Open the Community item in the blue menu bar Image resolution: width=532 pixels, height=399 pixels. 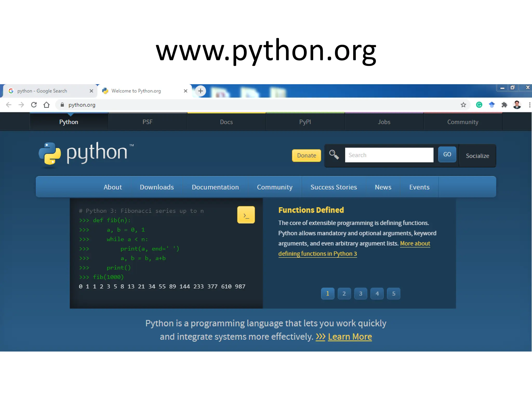[x=275, y=187]
